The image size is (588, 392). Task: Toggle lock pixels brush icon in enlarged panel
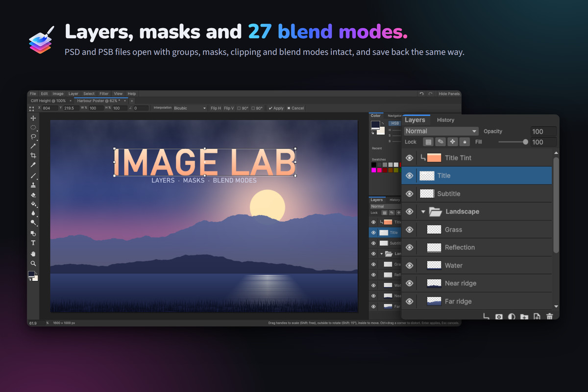click(x=441, y=142)
